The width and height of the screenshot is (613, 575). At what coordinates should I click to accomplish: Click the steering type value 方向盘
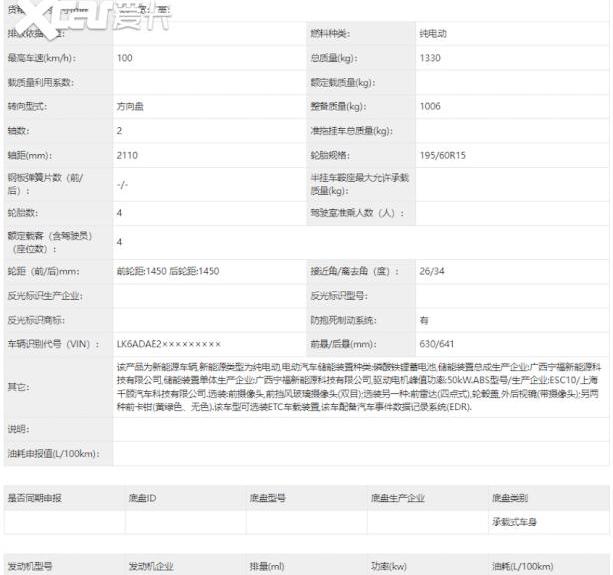coord(130,106)
